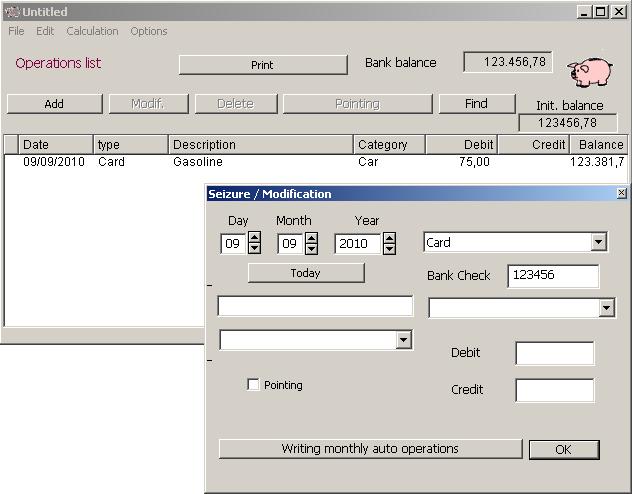
Task: Click Writing monthly auto operations button
Action: click(370, 449)
